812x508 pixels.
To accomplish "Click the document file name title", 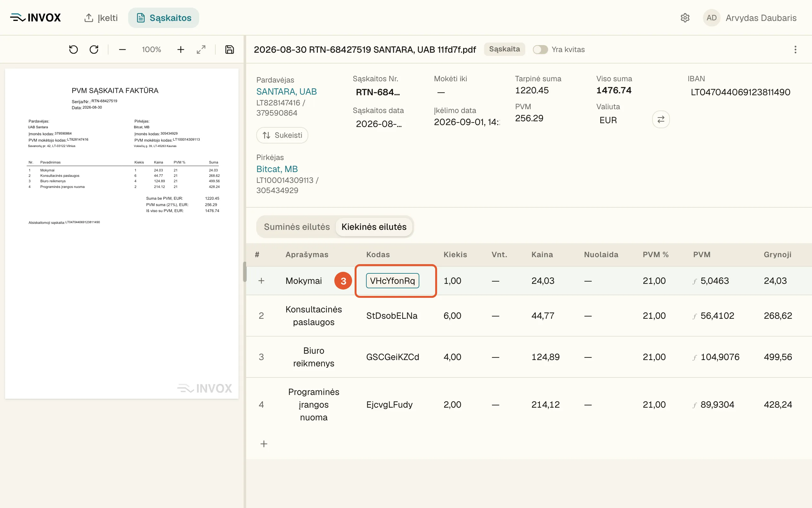I will [365, 50].
